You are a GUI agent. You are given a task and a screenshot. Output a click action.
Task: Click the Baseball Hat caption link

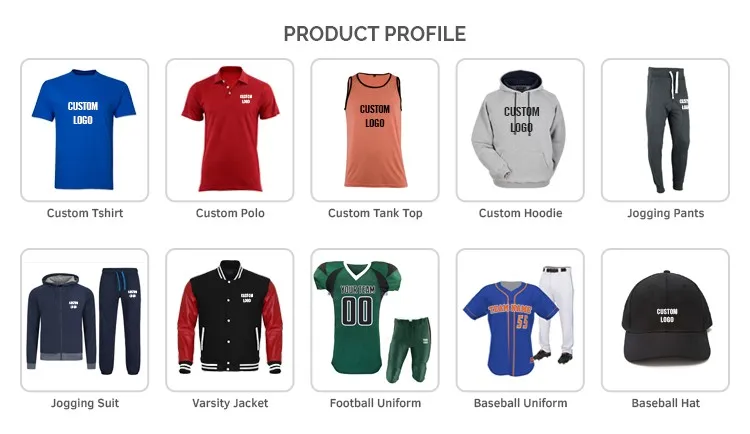pyautogui.click(x=665, y=403)
